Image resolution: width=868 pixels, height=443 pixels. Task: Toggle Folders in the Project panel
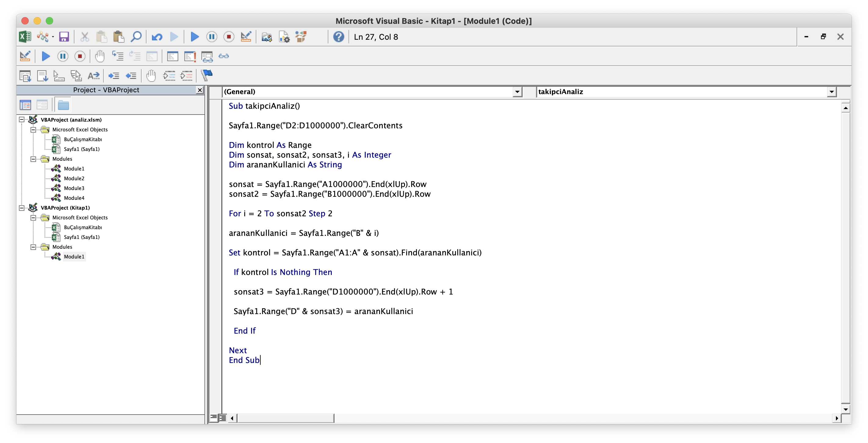tap(63, 105)
